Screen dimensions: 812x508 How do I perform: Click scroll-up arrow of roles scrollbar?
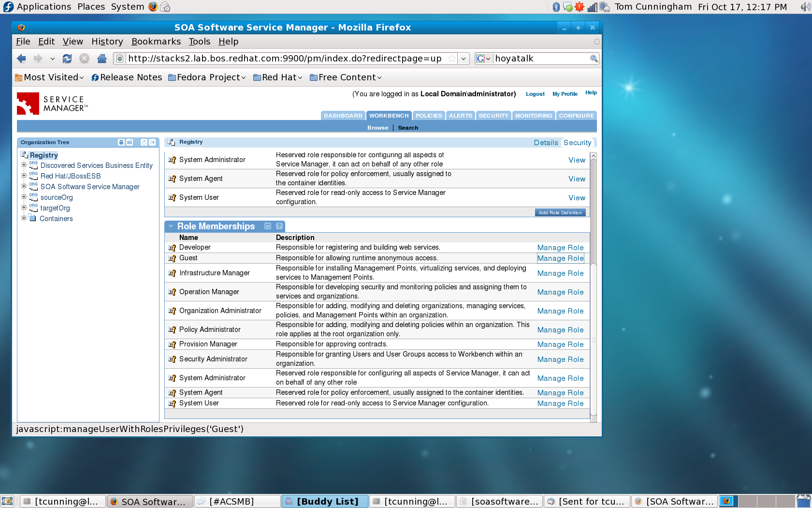594,156
